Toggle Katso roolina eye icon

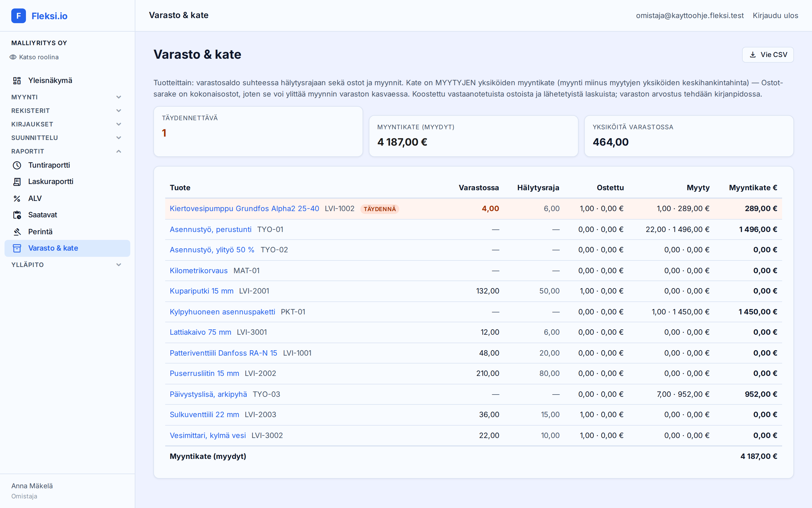pos(13,57)
